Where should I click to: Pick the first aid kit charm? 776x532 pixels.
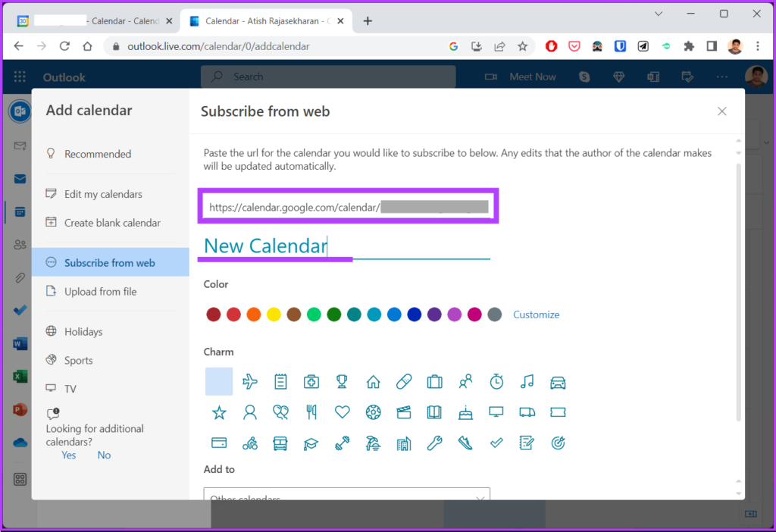coord(311,381)
